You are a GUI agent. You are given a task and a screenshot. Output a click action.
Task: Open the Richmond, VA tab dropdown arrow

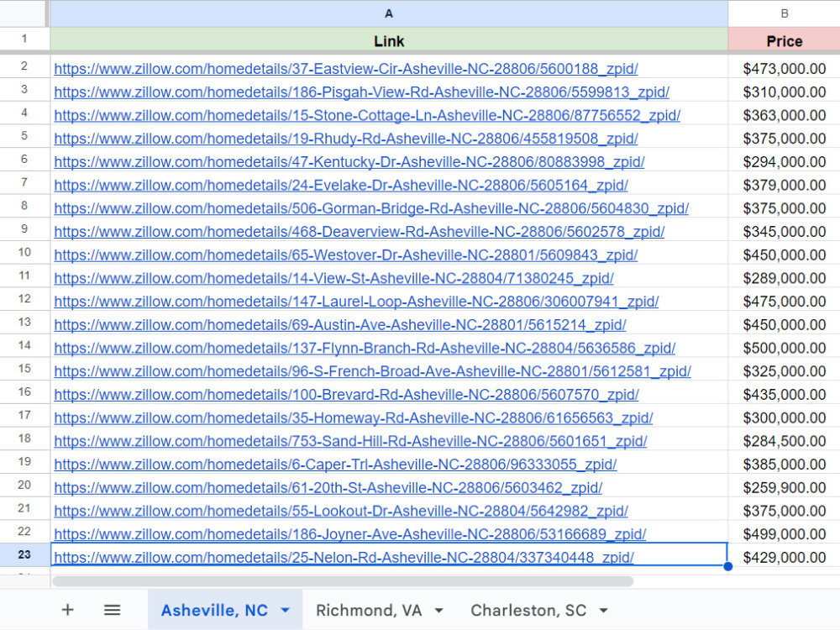[x=438, y=610]
